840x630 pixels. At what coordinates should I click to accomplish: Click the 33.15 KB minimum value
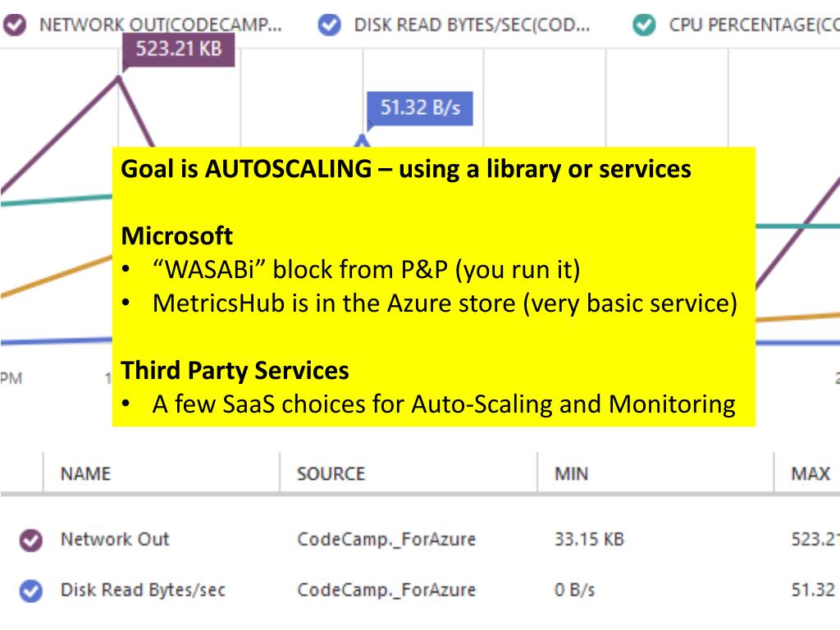[589, 539]
